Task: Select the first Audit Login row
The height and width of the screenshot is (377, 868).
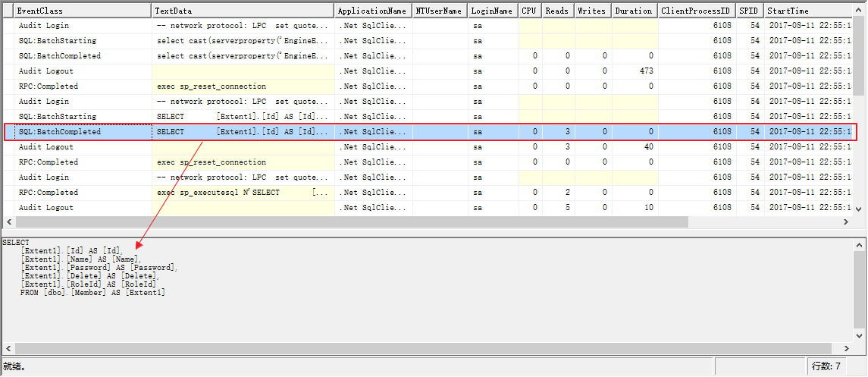Action: coord(428,26)
